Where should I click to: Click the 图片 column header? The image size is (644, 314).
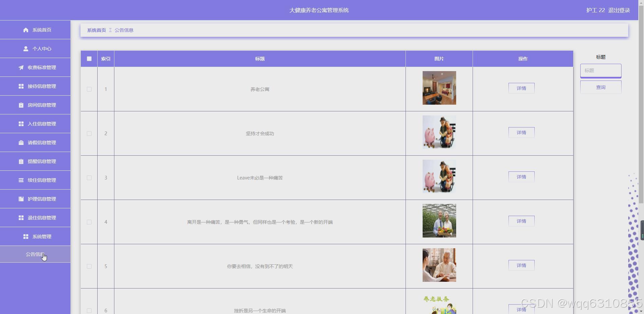click(439, 59)
